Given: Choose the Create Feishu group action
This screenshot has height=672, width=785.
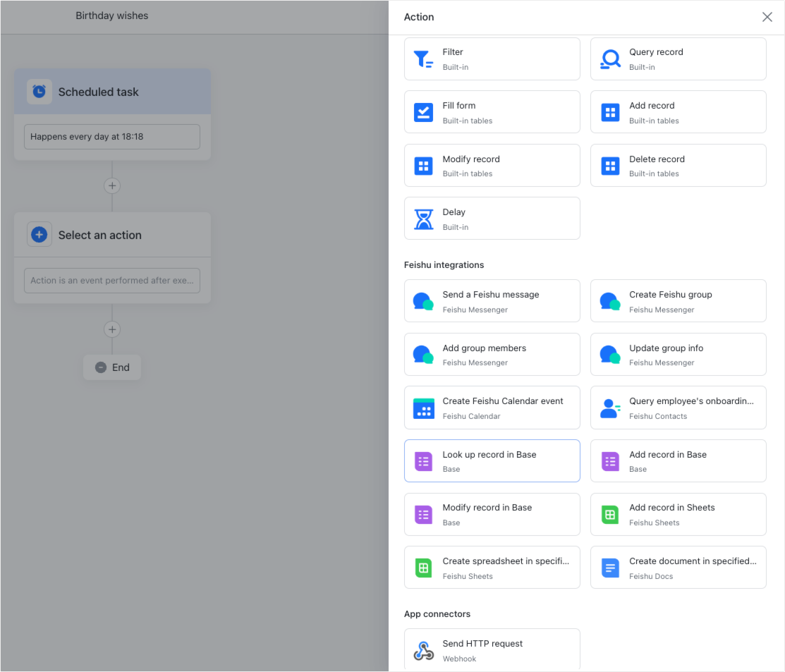Looking at the screenshot, I should (x=678, y=300).
